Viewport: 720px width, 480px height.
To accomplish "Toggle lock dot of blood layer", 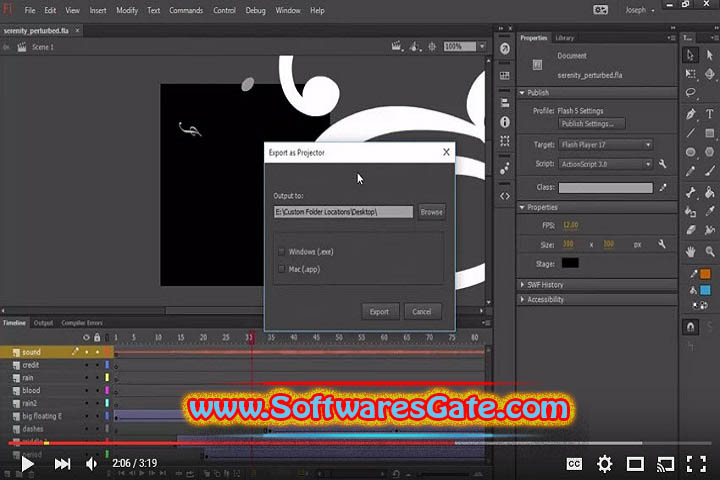I will [x=97, y=390].
